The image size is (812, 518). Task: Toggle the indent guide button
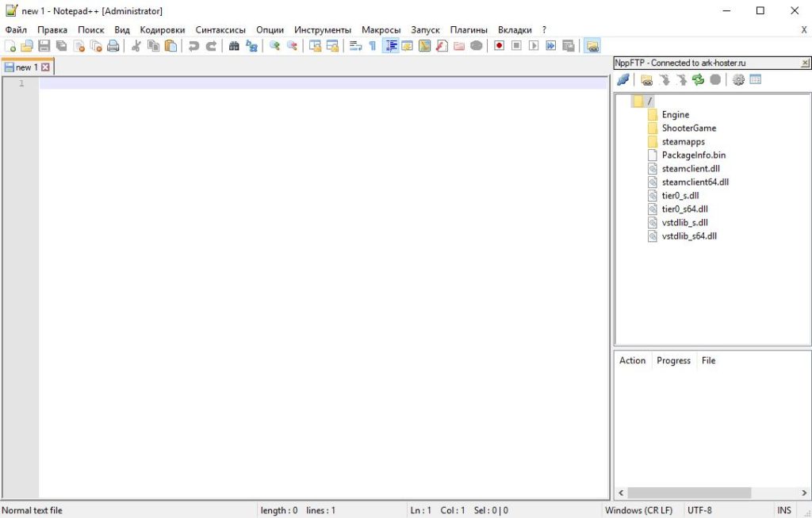[390, 46]
